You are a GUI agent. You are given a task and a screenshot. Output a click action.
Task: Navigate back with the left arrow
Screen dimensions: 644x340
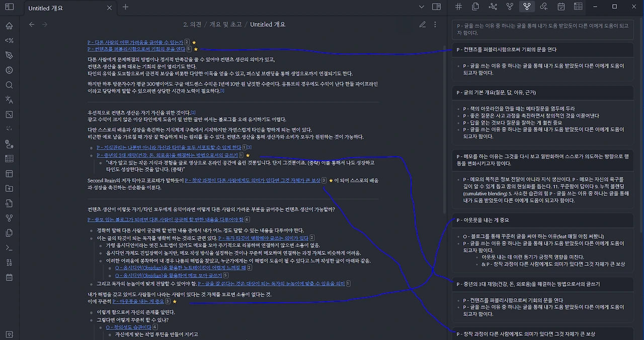(x=32, y=24)
